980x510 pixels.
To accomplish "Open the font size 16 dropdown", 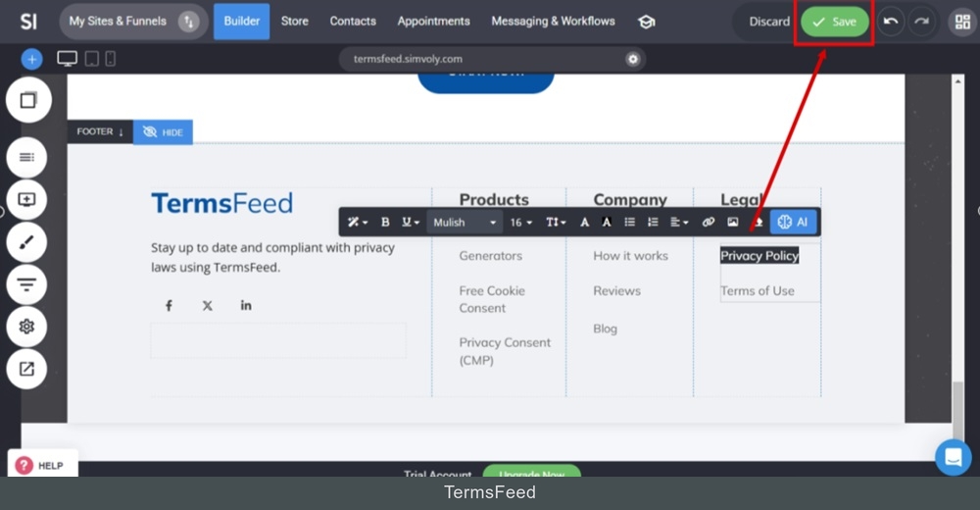I will (520, 223).
